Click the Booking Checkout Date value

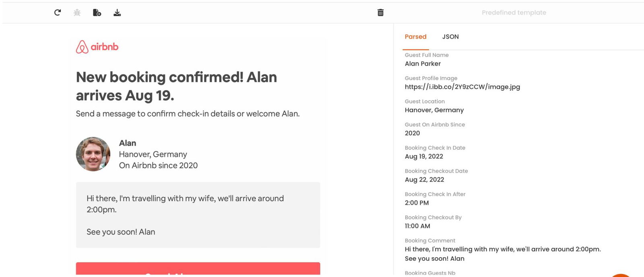[x=424, y=180]
